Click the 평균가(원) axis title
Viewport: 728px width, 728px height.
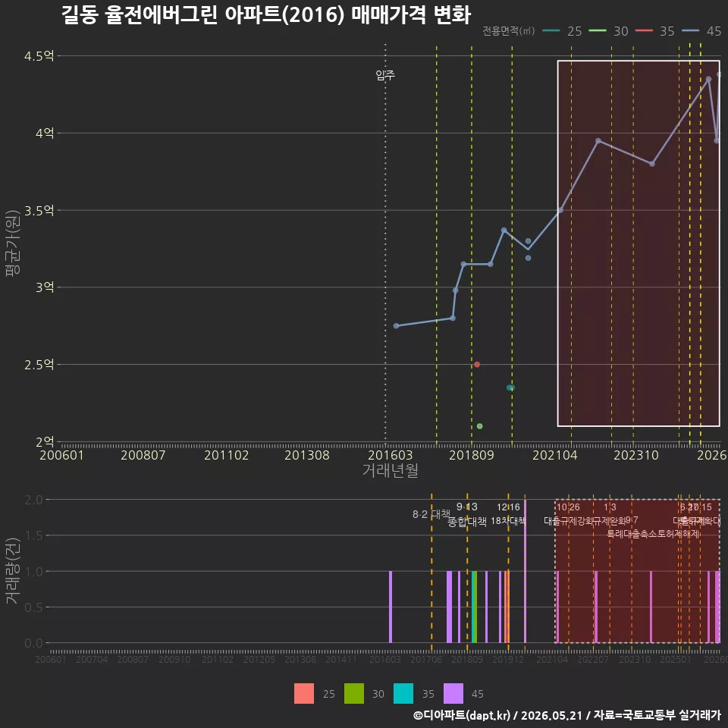tap(13, 243)
